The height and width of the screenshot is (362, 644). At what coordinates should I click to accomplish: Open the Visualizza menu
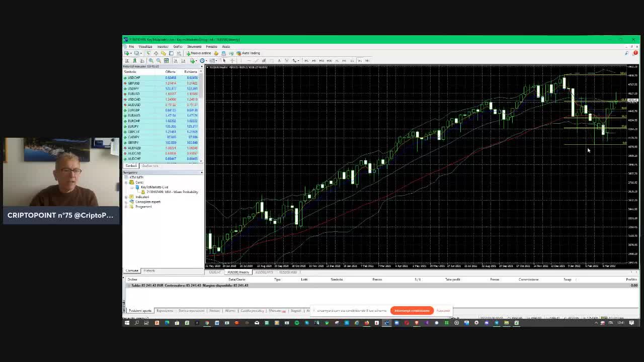click(145, 47)
